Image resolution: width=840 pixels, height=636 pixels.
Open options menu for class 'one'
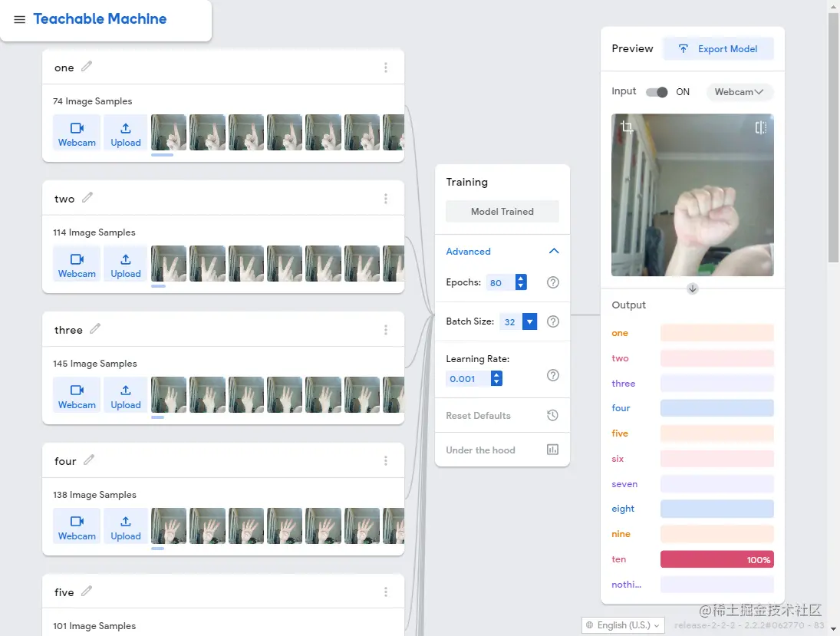pyautogui.click(x=386, y=68)
